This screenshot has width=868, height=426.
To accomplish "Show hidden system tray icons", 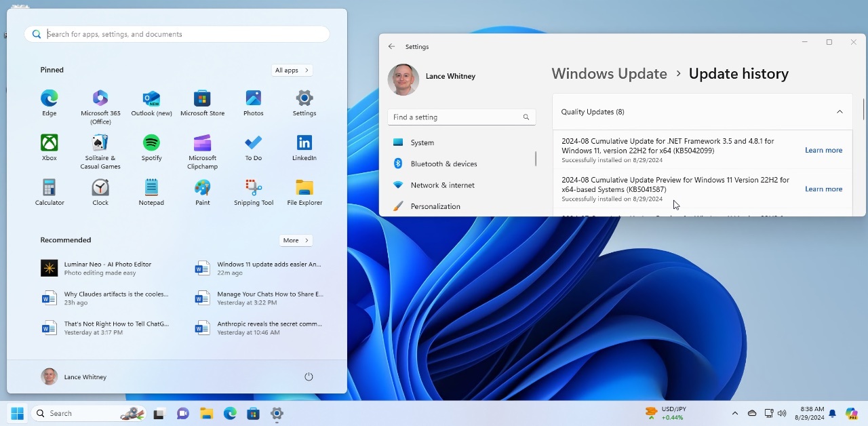I will [x=735, y=413].
